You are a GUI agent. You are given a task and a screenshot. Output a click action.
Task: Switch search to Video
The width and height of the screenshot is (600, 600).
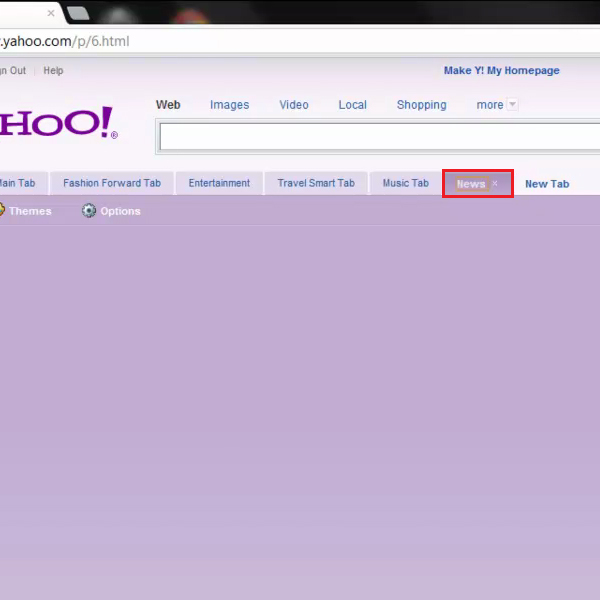pyautogui.click(x=293, y=104)
